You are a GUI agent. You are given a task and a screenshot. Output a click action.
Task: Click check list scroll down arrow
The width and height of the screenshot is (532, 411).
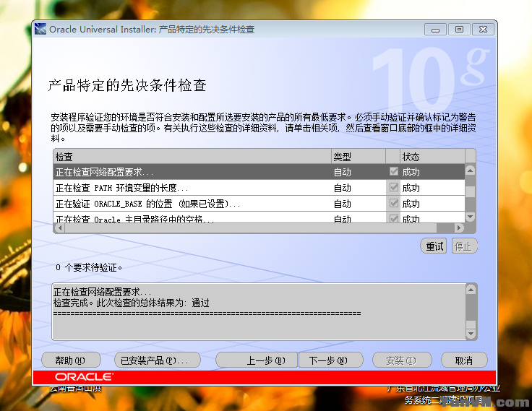pos(471,217)
